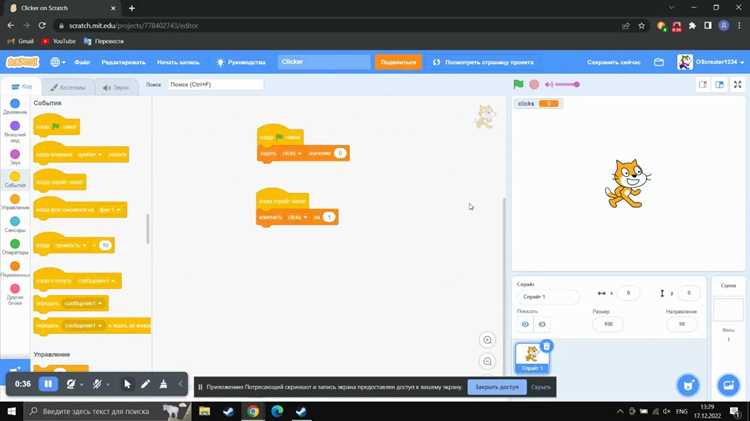750x421 pixels.
Task: Open the Windows Start menu
Action: point(11,411)
